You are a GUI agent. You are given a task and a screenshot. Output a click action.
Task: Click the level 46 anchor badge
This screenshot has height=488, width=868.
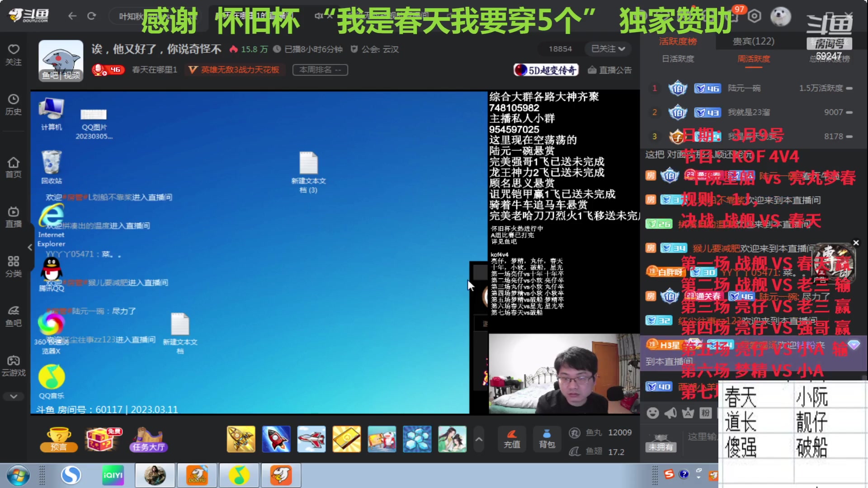[108, 70]
